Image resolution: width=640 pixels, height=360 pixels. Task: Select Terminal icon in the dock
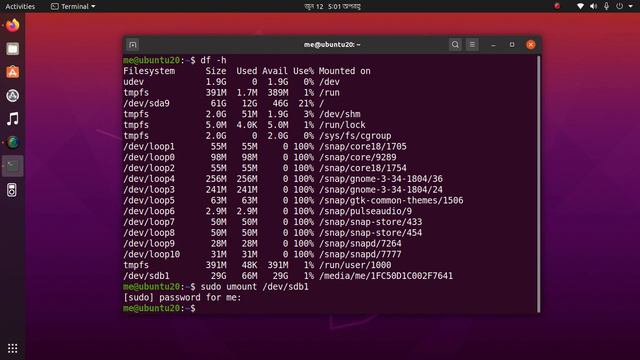click(13, 166)
